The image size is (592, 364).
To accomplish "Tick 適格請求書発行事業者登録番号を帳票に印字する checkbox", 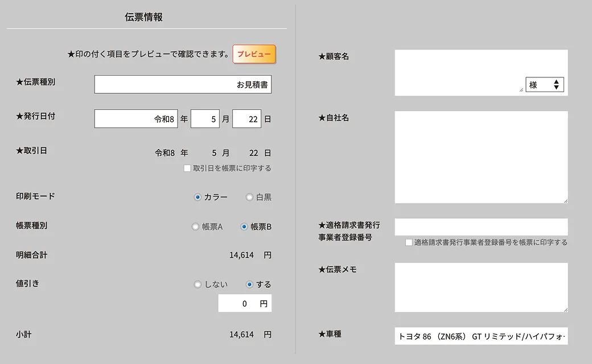I will coord(409,242).
